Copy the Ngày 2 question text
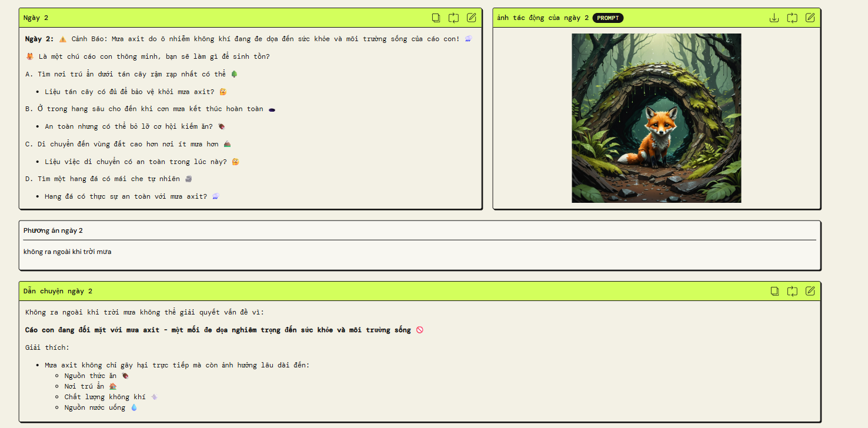This screenshot has width=868, height=428. pyautogui.click(x=436, y=18)
